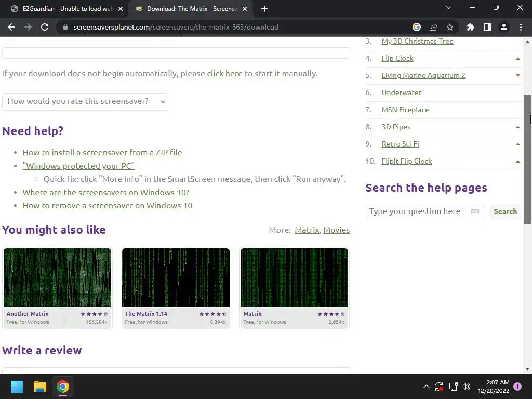
Task: Bookmark this page with star icon
Action: click(449, 27)
